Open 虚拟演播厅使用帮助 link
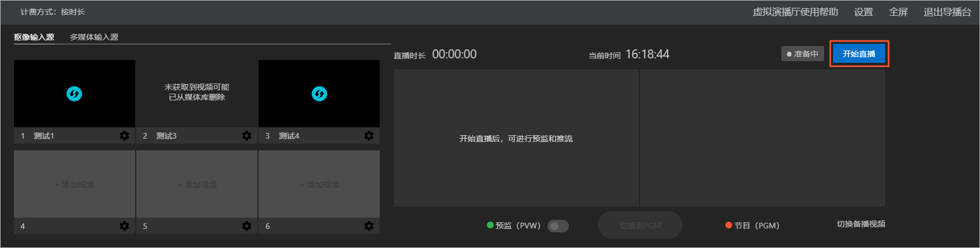980x248 pixels. point(795,12)
